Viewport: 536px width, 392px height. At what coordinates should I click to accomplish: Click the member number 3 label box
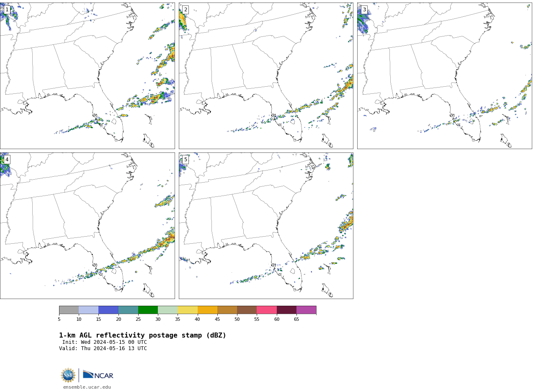coord(364,10)
